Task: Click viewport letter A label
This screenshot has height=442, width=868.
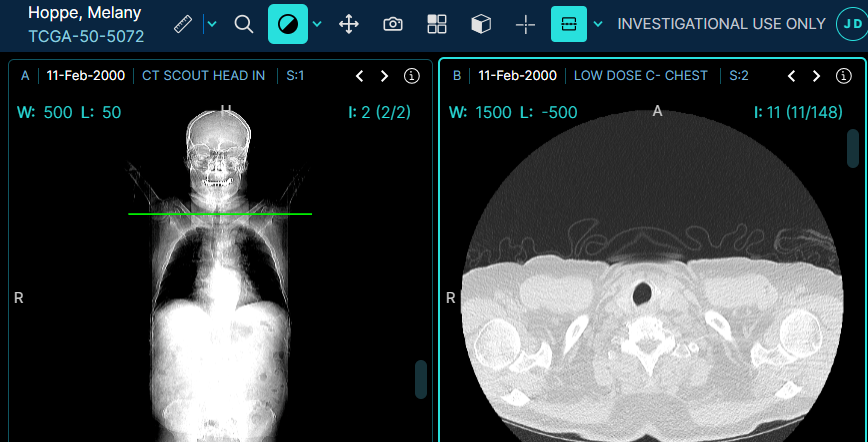Action: pos(25,76)
